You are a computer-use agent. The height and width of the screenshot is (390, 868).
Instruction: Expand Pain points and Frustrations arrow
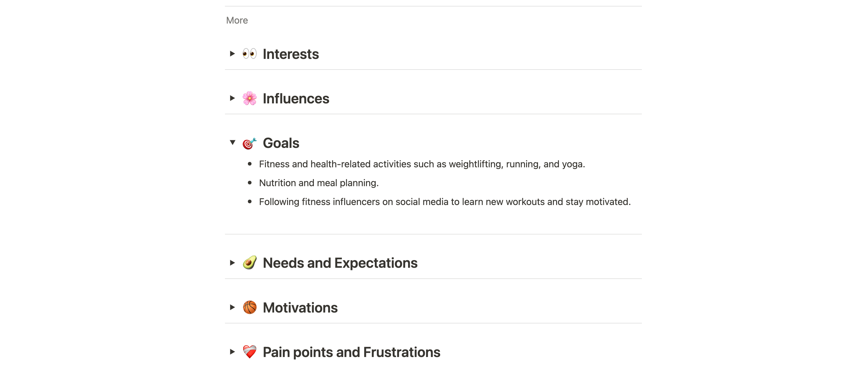coord(232,352)
